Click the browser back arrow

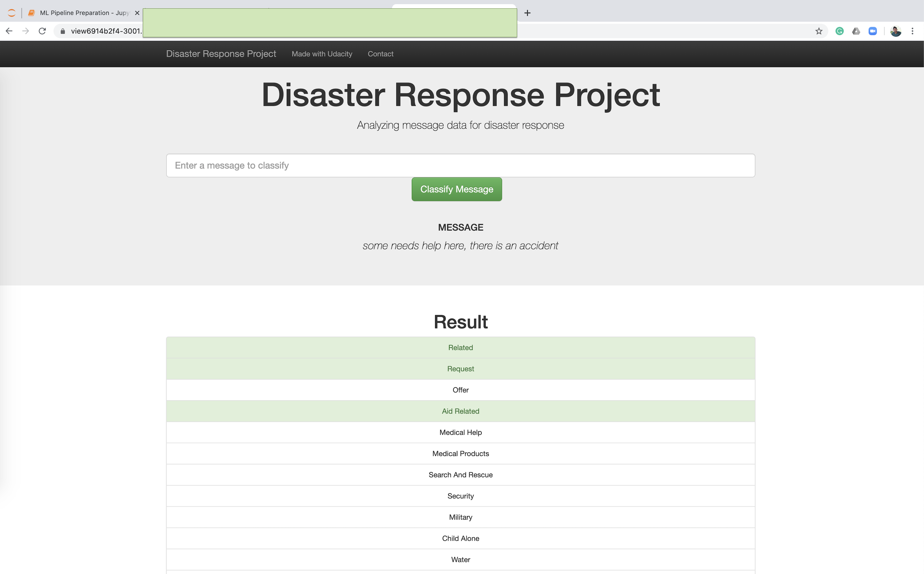9,31
